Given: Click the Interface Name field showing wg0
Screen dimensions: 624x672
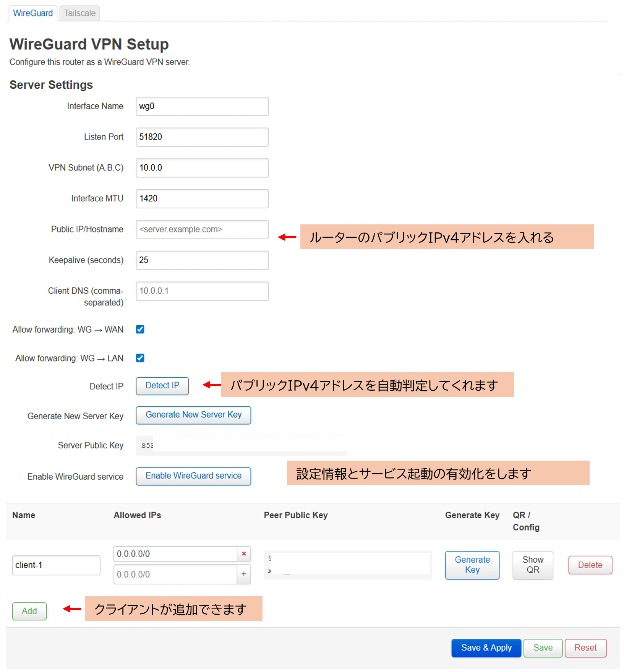Looking at the screenshot, I should (x=202, y=106).
